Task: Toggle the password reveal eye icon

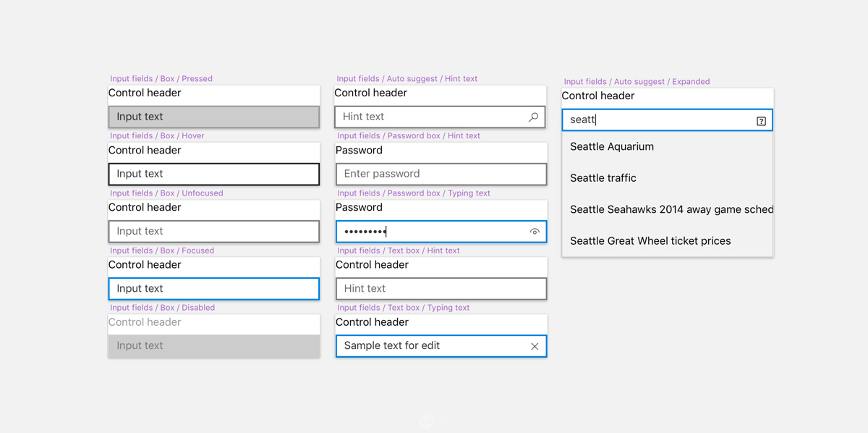Action: (535, 232)
